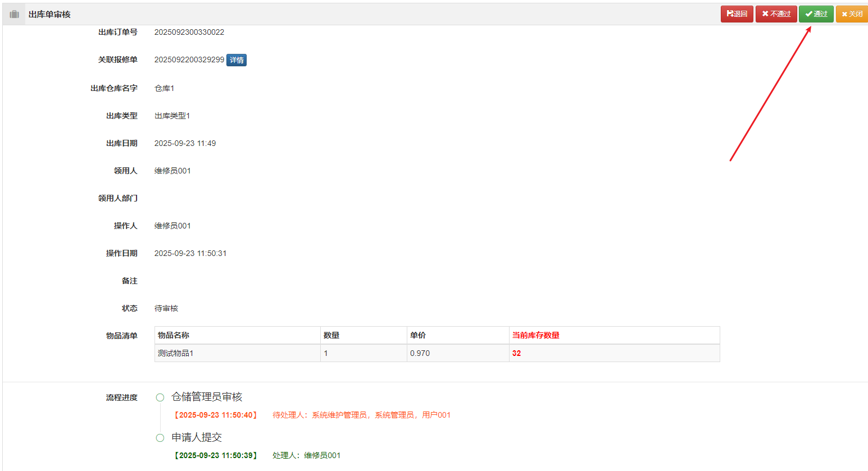Click the 领用人部门 field label
868x471 pixels.
coord(118,198)
